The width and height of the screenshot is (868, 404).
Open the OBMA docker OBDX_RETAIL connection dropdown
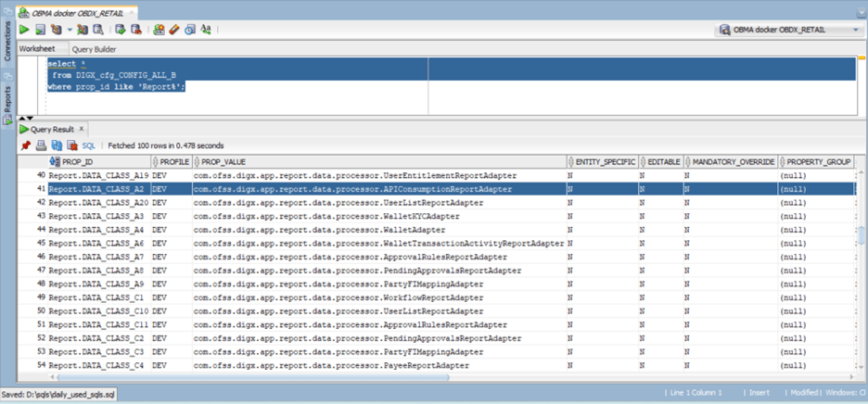(856, 30)
